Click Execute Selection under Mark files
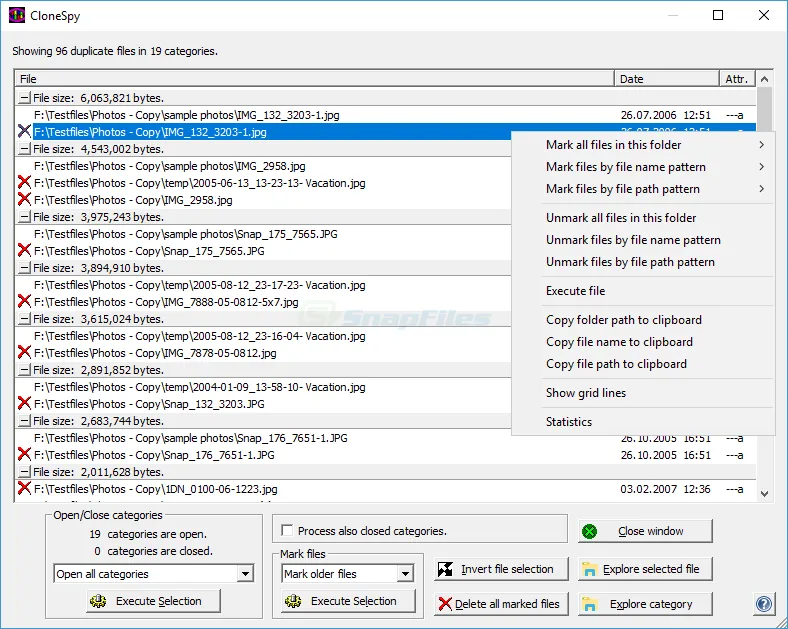 pyautogui.click(x=348, y=601)
